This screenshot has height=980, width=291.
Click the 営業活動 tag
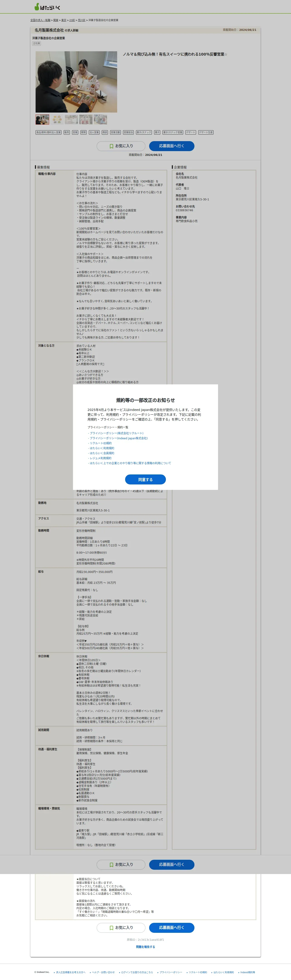tap(116, 132)
